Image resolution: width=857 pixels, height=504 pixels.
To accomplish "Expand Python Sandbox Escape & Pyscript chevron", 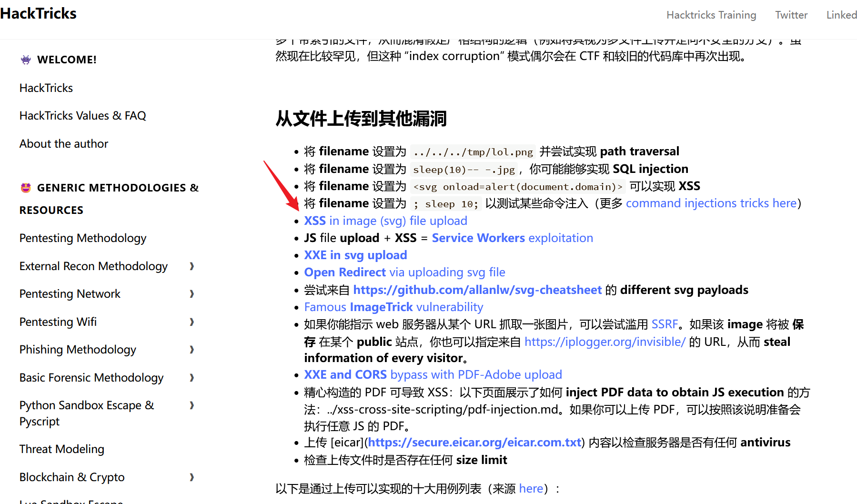I will coord(192,405).
